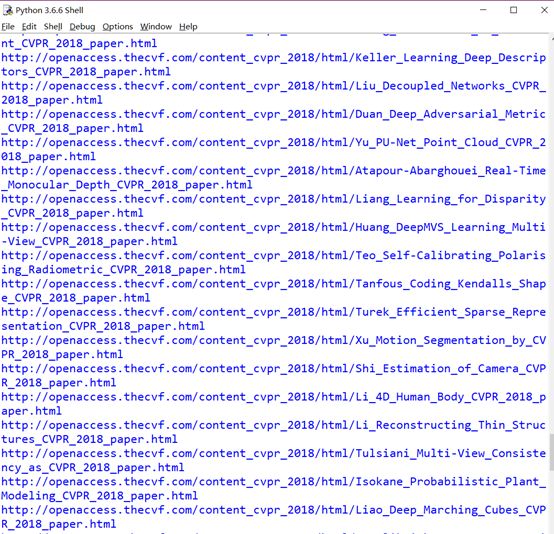
Task: Click the _Monocular_Depth_CVPR_2018_paper.html line
Action: point(127,185)
